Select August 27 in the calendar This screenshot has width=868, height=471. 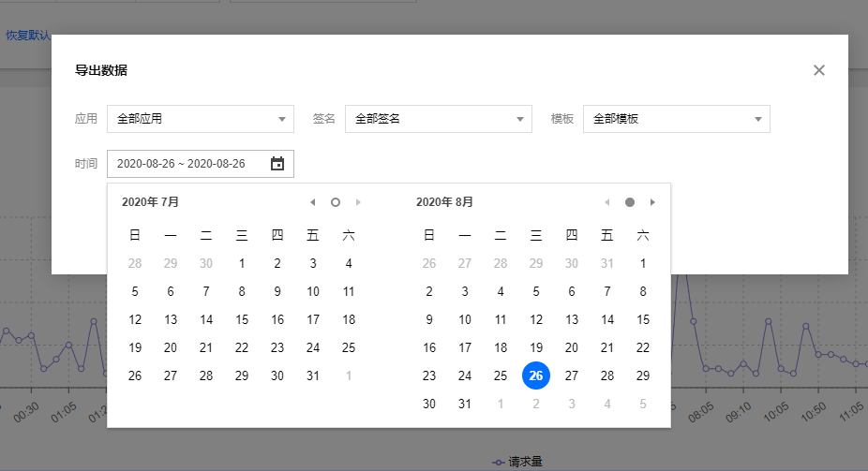[572, 375]
